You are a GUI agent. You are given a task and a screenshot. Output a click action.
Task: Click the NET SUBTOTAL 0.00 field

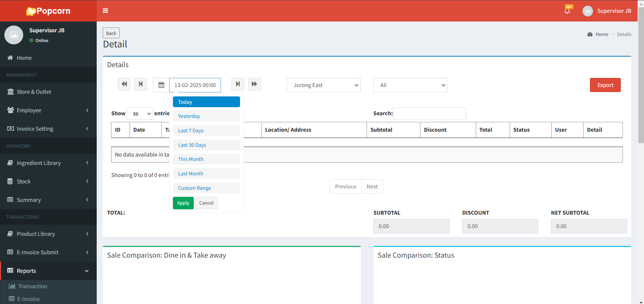pyautogui.click(x=589, y=226)
